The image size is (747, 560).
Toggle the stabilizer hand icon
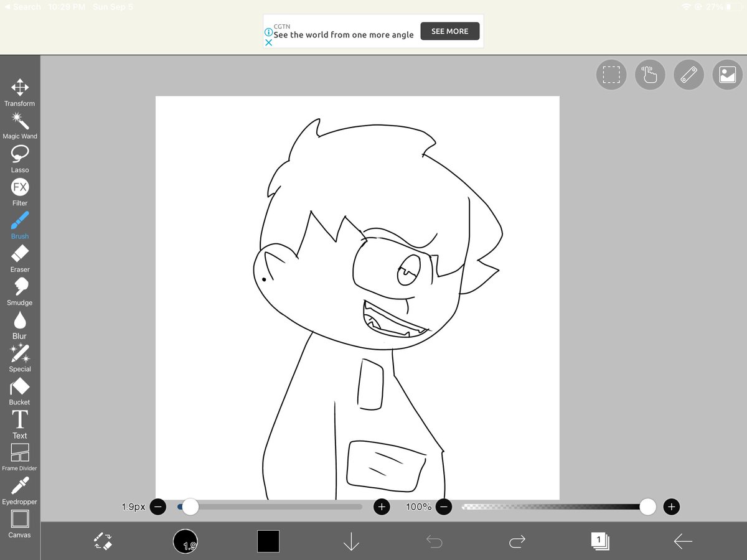point(650,75)
